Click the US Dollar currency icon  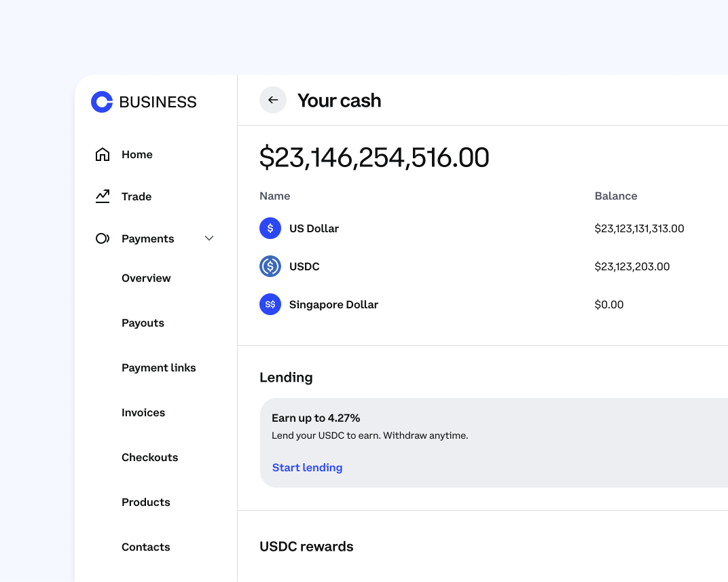270,228
